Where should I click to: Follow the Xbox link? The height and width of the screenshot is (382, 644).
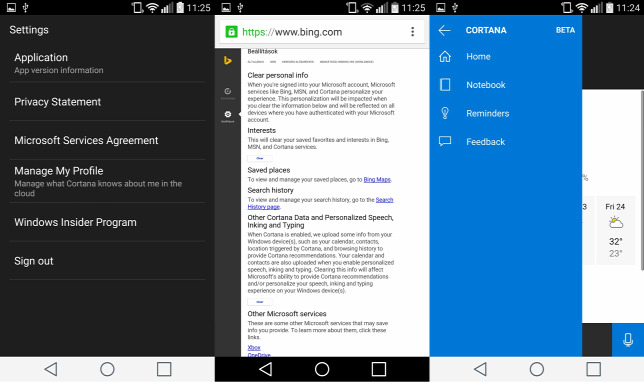point(254,347)
